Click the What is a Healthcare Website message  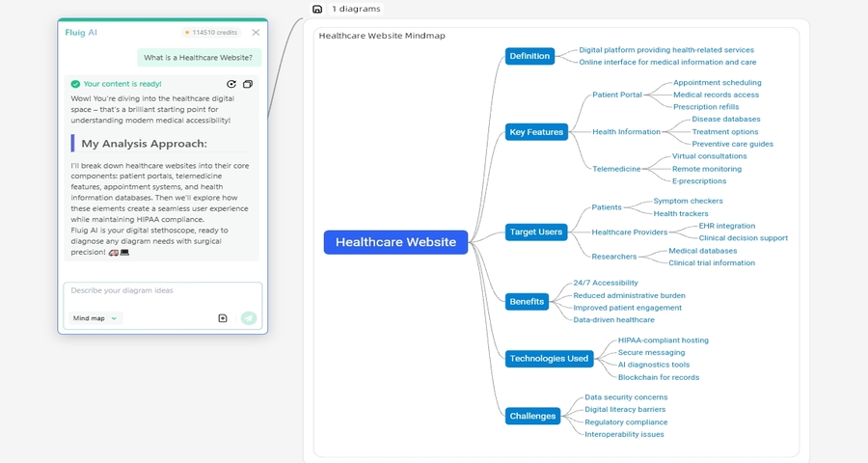pyautogui.click(x=198, y=58)
